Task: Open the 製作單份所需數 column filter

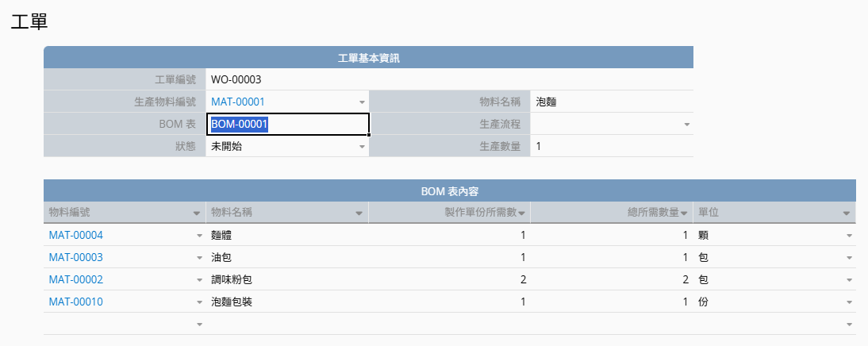Action: coord(521,213)
